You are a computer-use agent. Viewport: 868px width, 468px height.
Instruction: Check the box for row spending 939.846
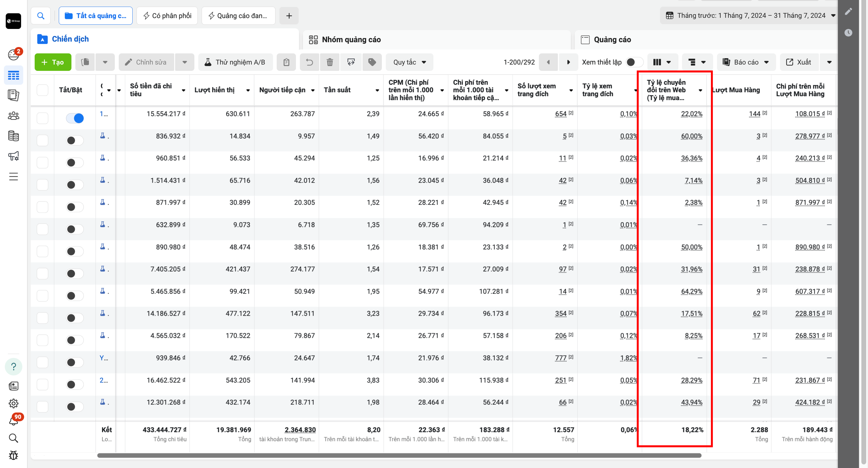(x=42, y=362)
